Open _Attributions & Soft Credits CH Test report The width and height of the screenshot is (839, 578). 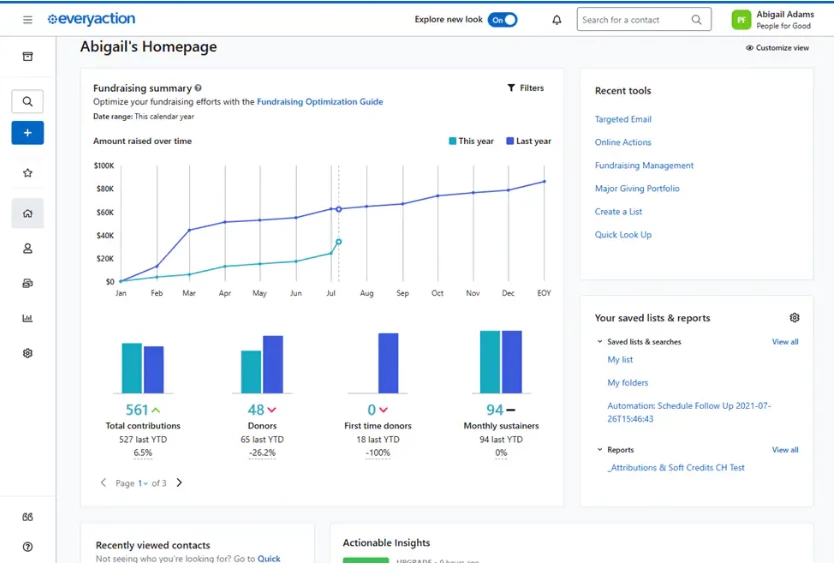point(676,467)
